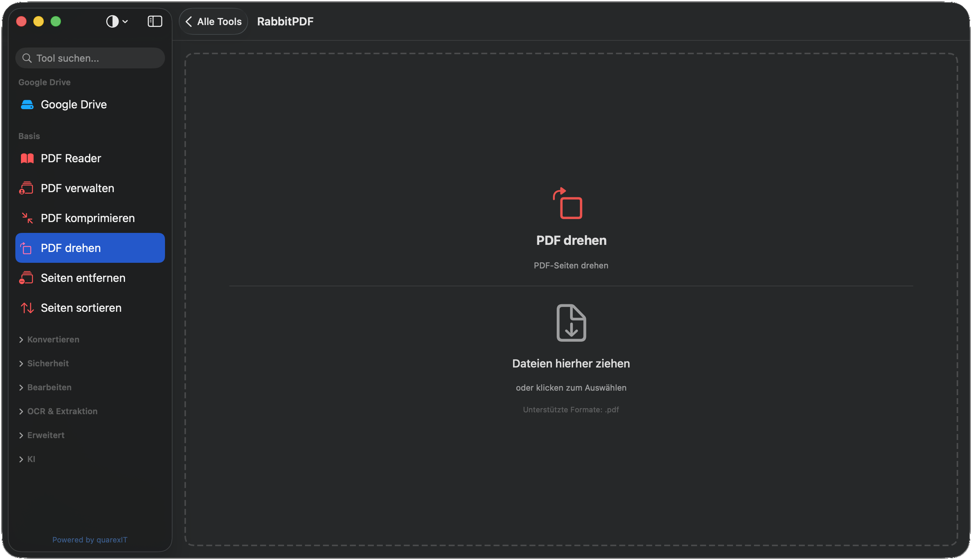Open Google Drive in sidebar

click(90, 105)
